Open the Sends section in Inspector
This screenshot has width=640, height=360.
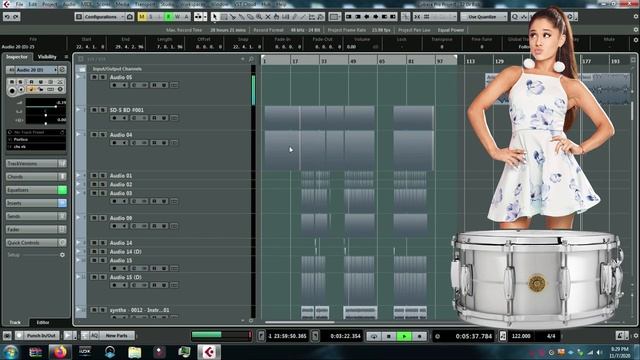pyautogui.click(x=32, y=216)
